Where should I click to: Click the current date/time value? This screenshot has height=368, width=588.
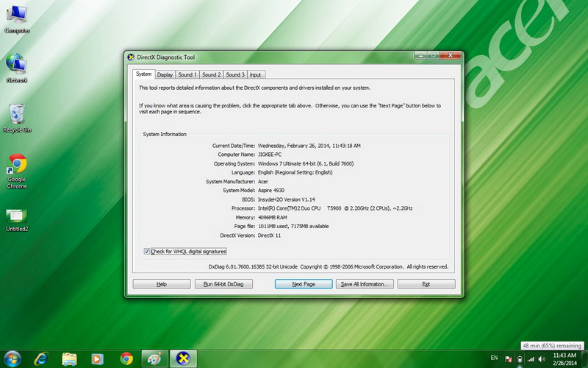pyautogui.click(x=309, y=145)
